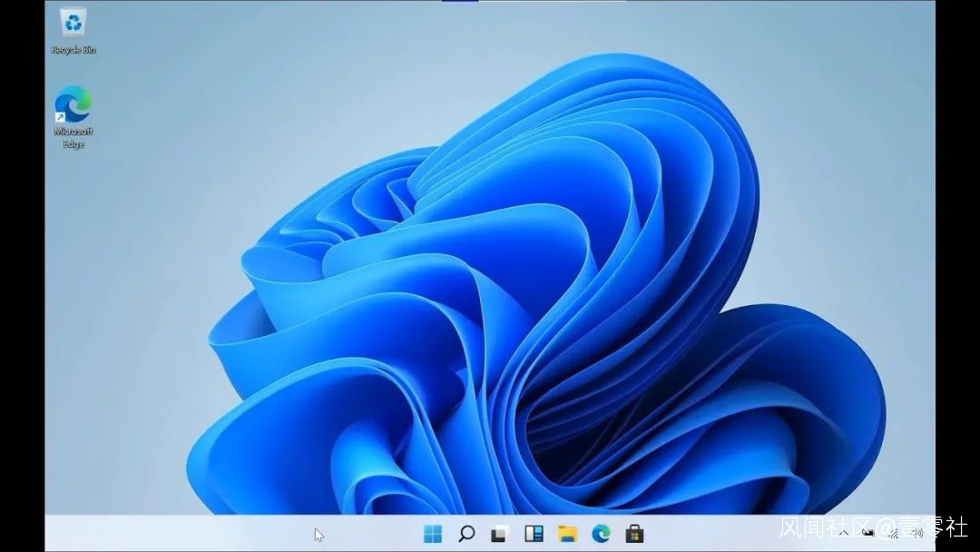Open the Widgets panel
This screenshot has height=552, width=980.
534,534
